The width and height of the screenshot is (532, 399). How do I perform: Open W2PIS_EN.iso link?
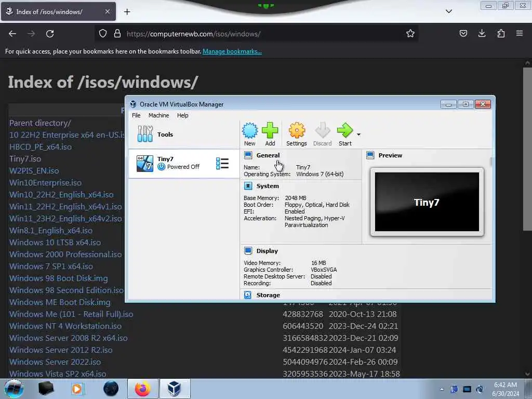pos(34,170)
